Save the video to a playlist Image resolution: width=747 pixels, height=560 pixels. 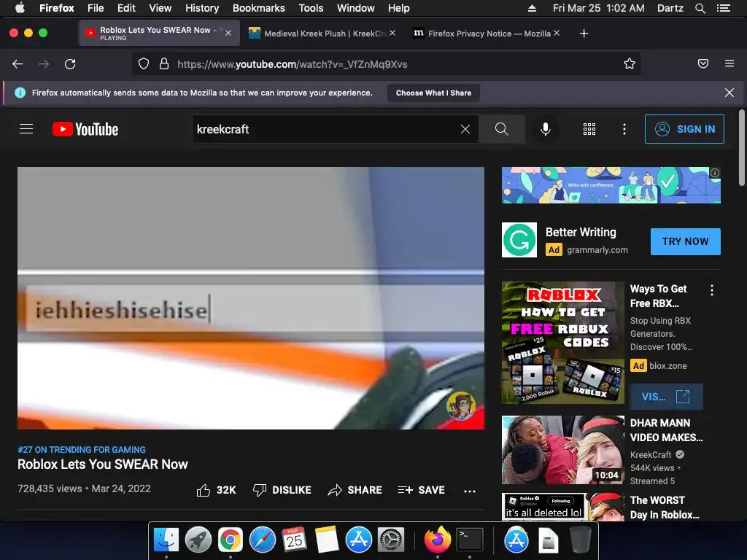tap(422, 490)
